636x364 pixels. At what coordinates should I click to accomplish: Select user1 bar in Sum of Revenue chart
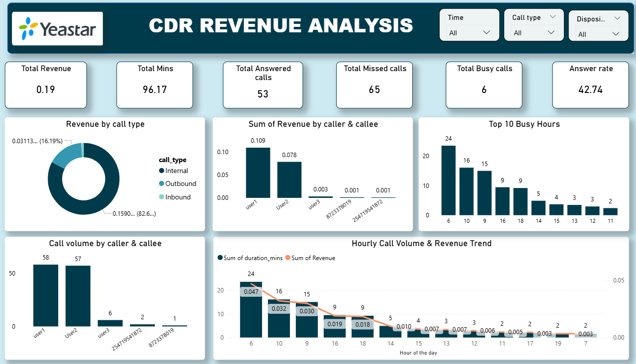258,173
